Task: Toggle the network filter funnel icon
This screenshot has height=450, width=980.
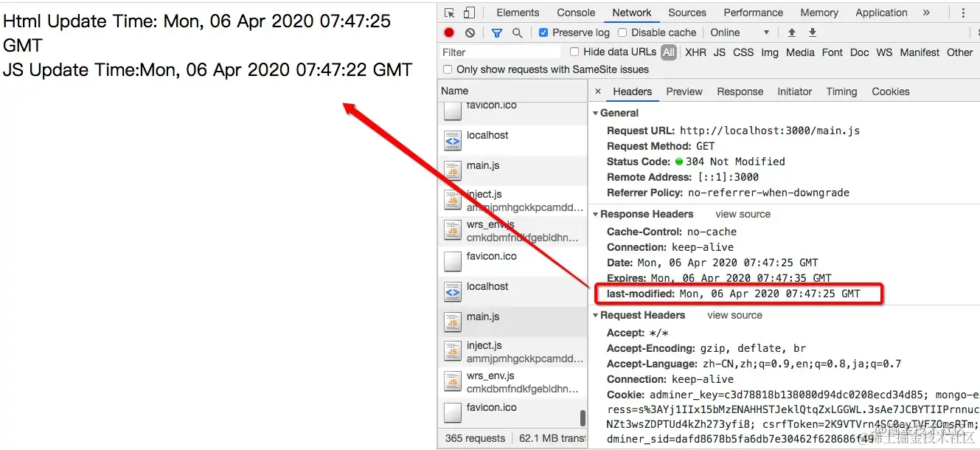Action: [497, 32]
